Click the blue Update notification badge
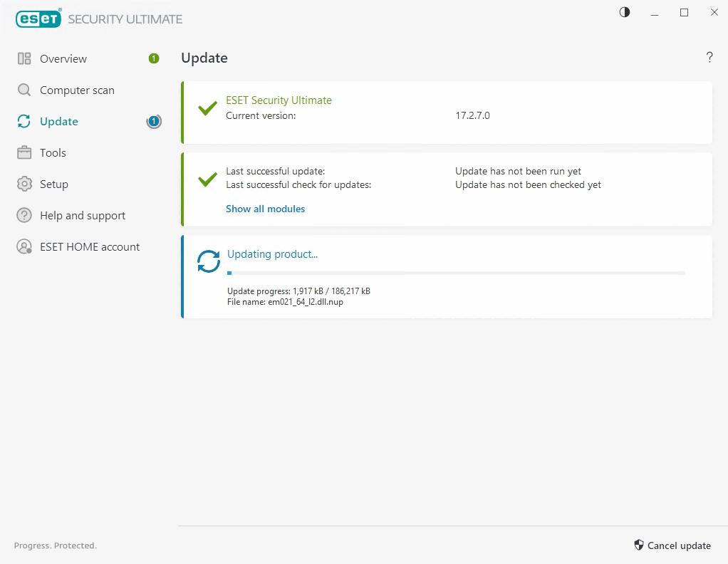 [154, 122]
